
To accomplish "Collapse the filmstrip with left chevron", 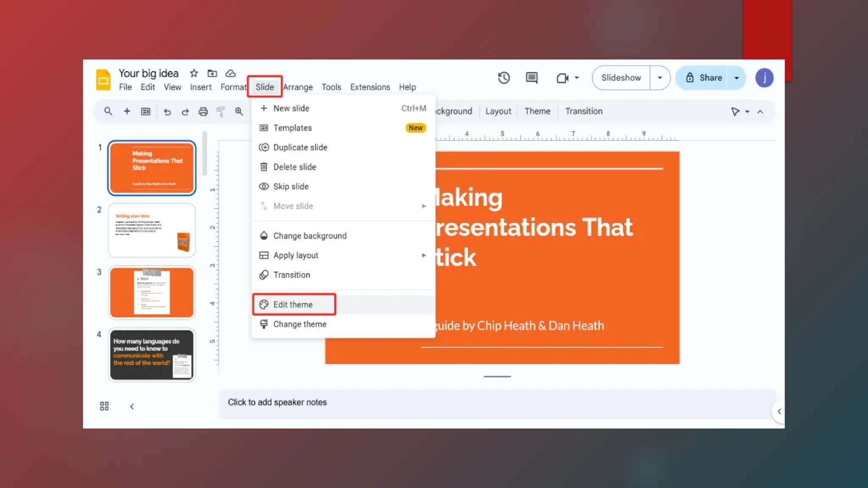I will point(132,406).
